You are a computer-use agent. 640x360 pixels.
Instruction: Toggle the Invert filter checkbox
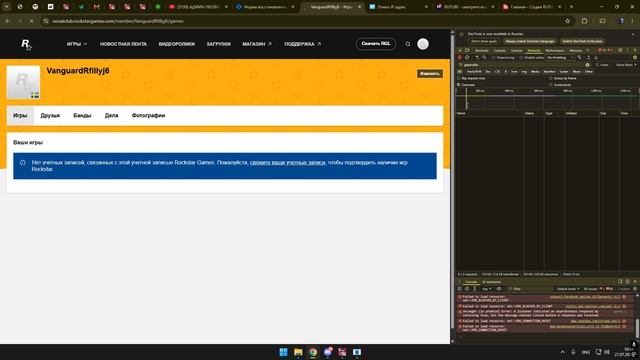(597, 65)
